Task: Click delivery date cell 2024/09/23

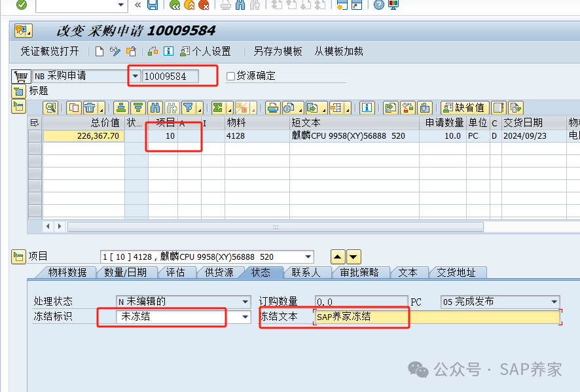Action: coord(534,136)
